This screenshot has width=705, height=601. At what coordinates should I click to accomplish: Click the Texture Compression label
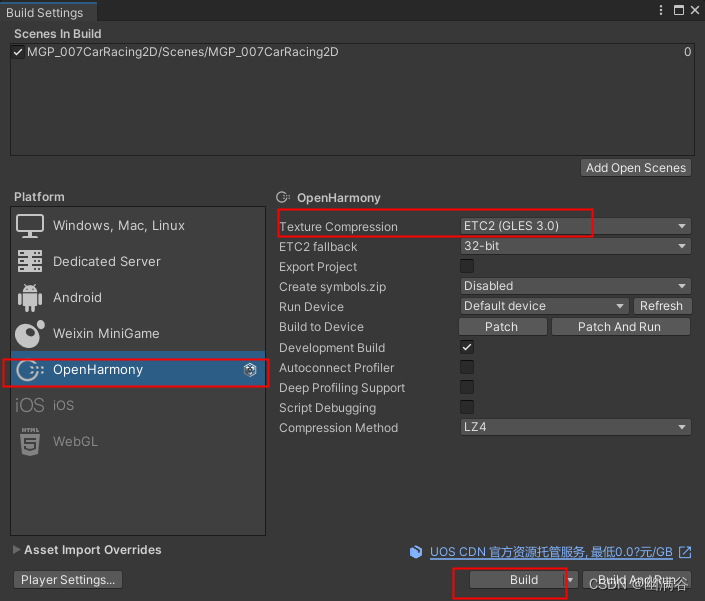click(338, 227)
